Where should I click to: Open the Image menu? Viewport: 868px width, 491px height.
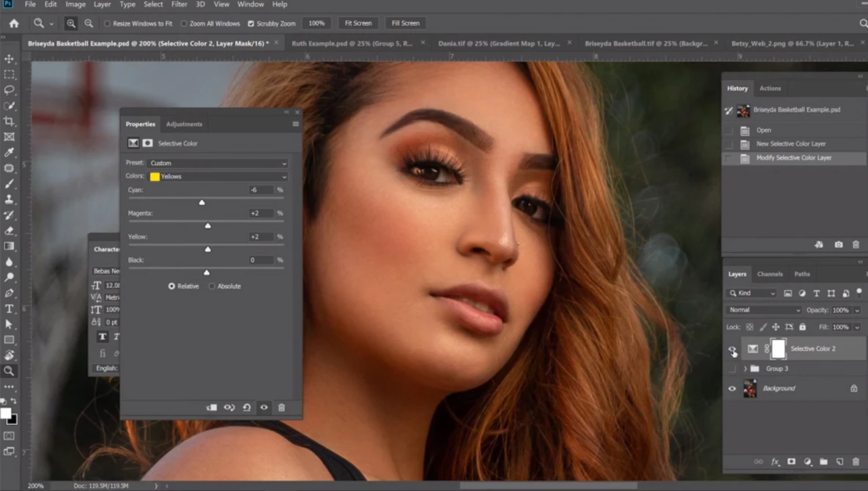click(x=75, y=4)
